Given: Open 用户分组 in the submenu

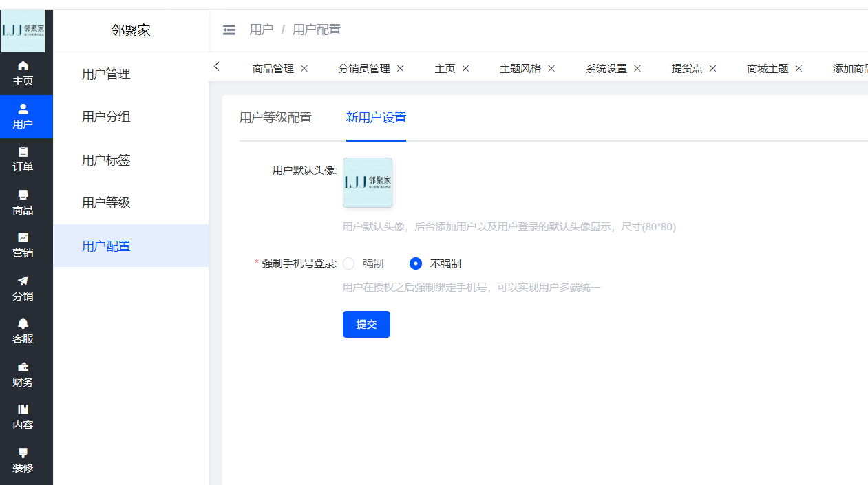Looking at the screenshot, I should pyautogui.click(x=131, y=117).
